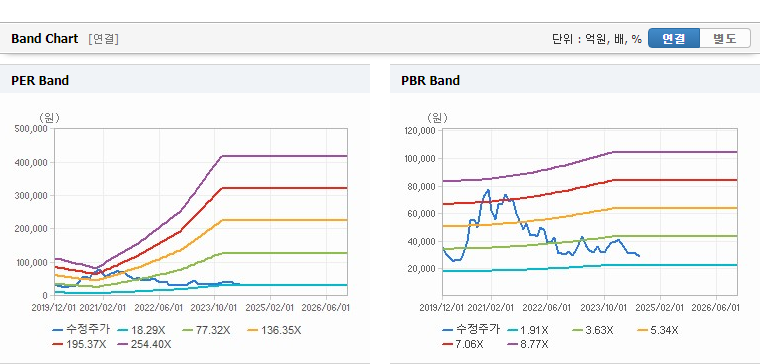The width and height of the screenshot is (760, 364).
Task: Click 2021/02/01 date on PBR chart
Action: click(x=491, y=308)
